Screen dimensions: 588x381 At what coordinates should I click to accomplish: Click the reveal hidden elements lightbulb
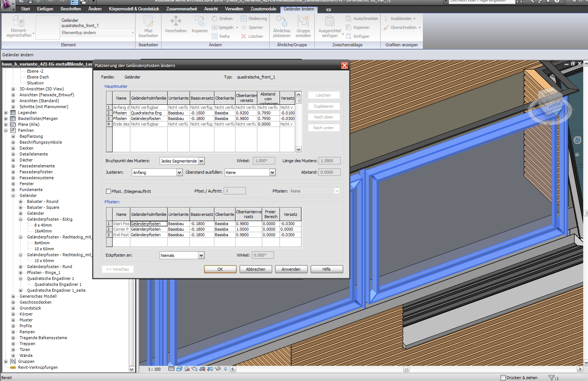225,369
